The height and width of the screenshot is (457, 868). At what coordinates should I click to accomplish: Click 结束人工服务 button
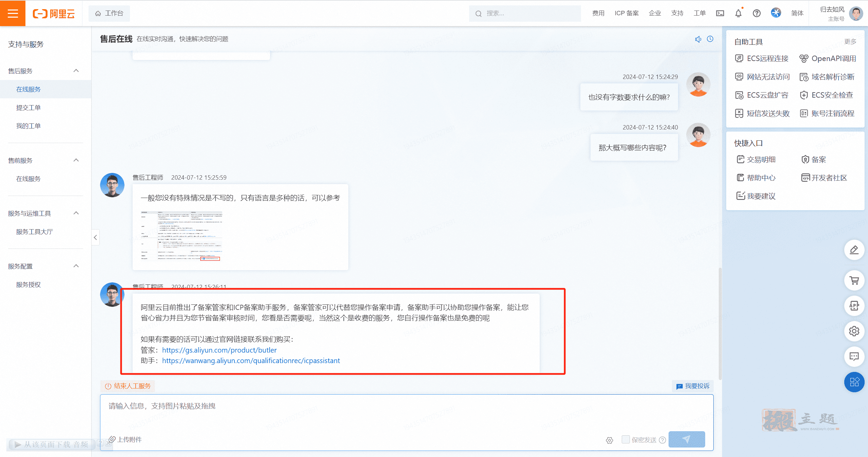pyautogui.click(x=128, y=386)
